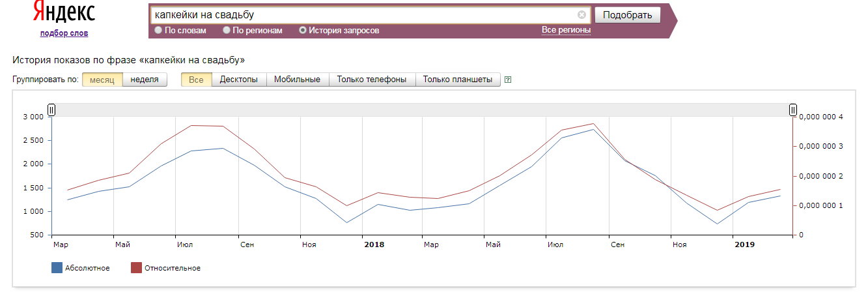This screenshot has width=868, height=296.
Task: Select the По словам radio button
Action: (158, 31)
